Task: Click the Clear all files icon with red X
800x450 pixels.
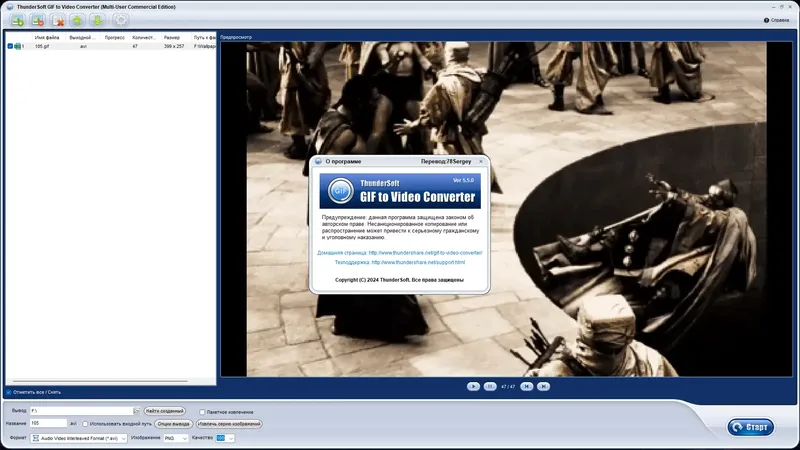Action: (x=58, y=20)
